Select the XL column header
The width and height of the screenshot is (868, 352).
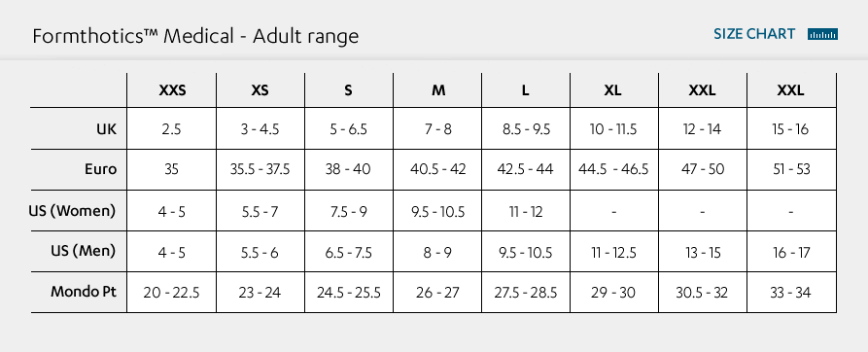tap(614, 90)
